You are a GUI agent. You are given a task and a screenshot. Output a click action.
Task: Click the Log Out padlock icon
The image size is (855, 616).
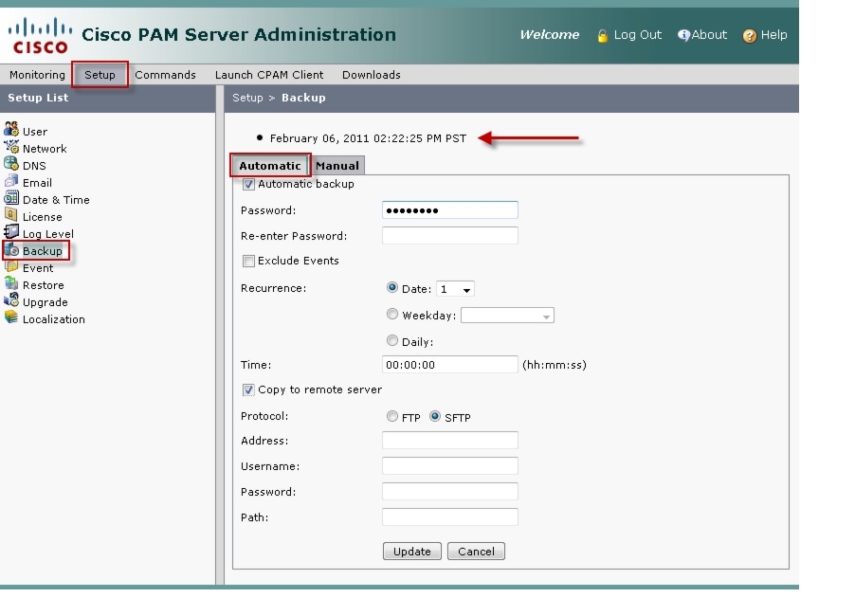pyautogui.click(x=603, y=36)
